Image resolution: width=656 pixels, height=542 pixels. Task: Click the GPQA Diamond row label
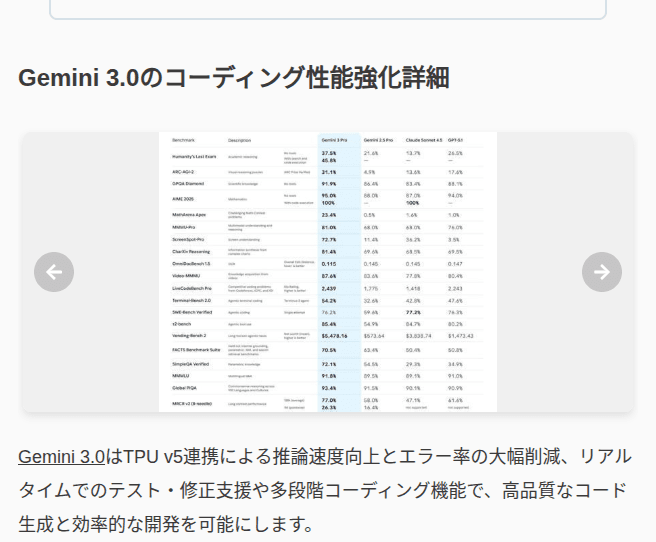pos(187,184)
